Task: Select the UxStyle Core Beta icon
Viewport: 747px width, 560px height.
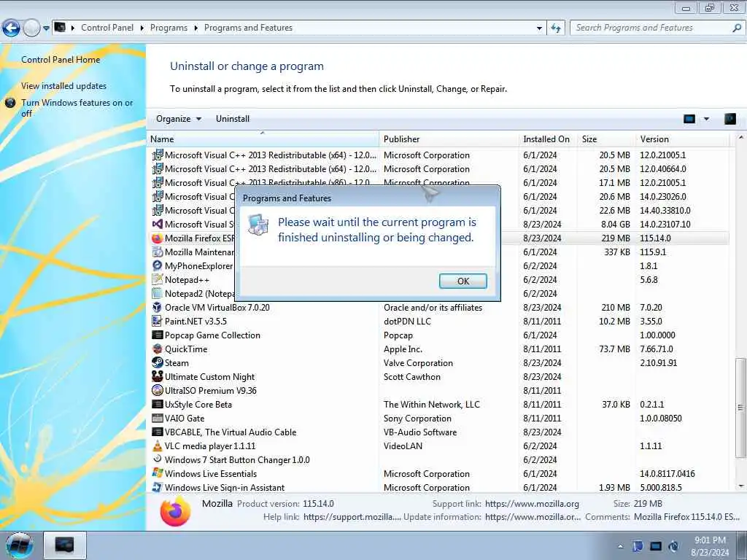Action: tap(158, 404)
